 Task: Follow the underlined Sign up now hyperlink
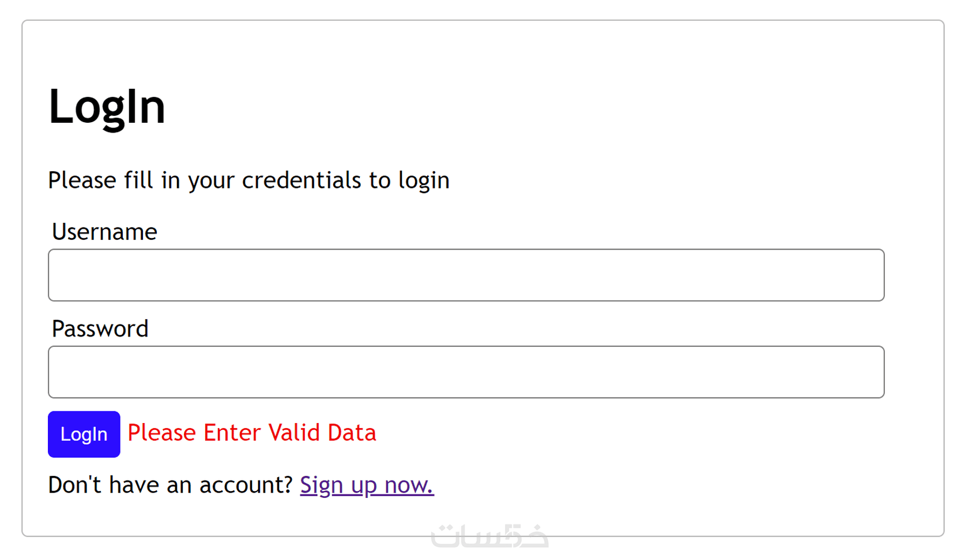(x=367, y=485)
